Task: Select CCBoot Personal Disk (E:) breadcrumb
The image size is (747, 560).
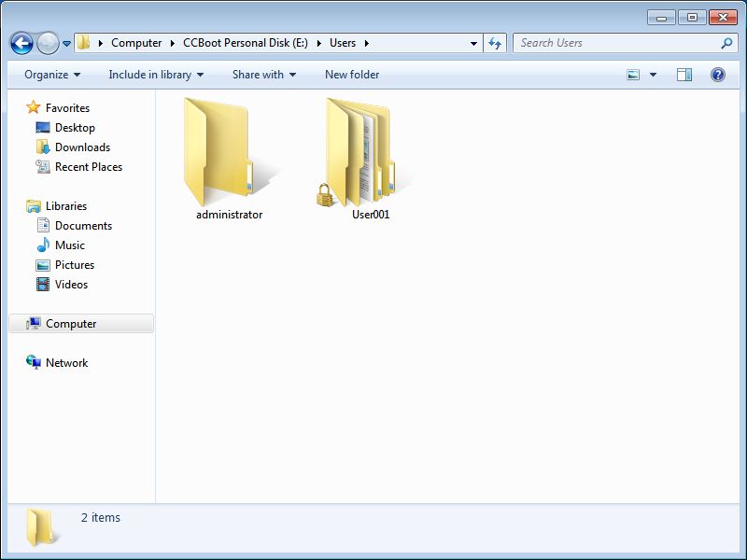Action: (x=246, y=43)
